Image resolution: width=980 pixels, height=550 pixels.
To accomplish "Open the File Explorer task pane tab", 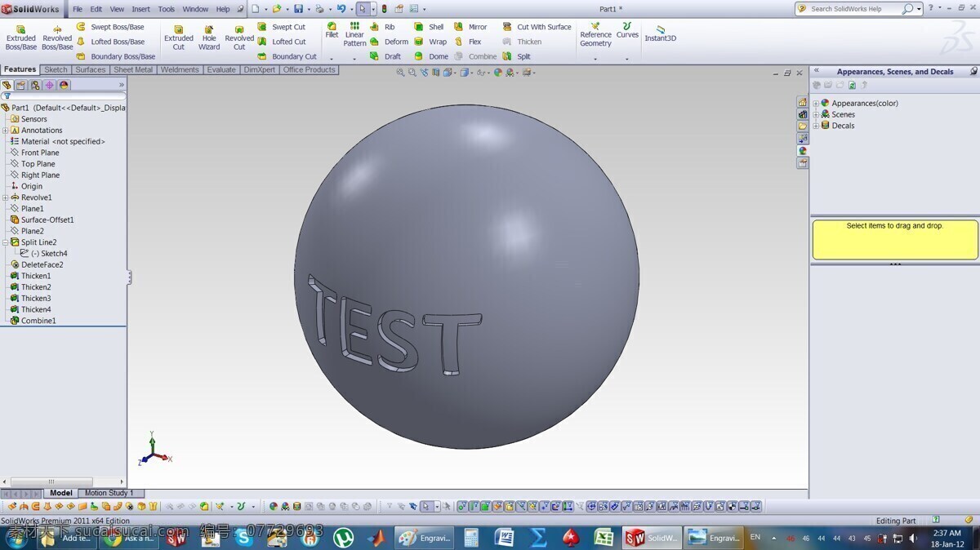I will pyautogui.click(x=803, y=126).
